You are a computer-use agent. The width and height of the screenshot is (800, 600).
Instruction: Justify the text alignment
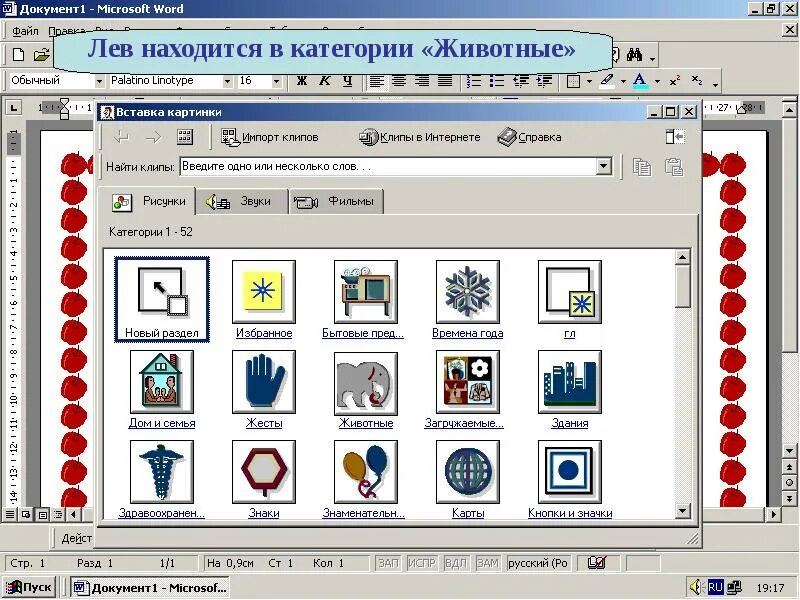tap(445, 81)
